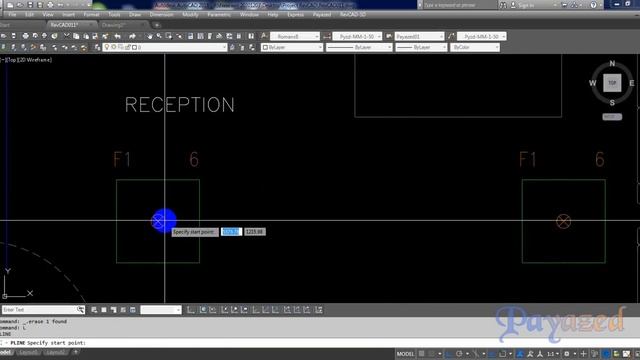Click the binoculars search icon in title bar
Image resolution: width=640 pixels, height=360 pixels.
[x=503, y=5]
